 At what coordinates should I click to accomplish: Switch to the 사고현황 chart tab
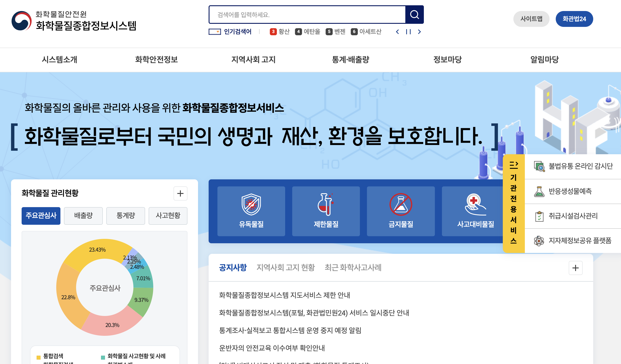point(168,216)
